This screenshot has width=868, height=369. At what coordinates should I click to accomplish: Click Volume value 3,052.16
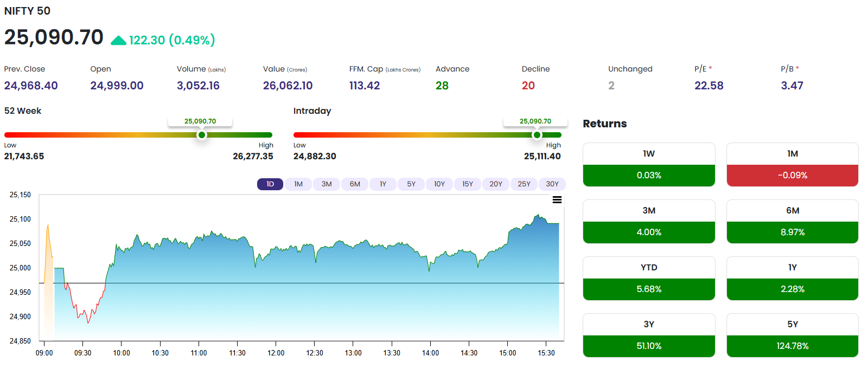pos(198,86)
